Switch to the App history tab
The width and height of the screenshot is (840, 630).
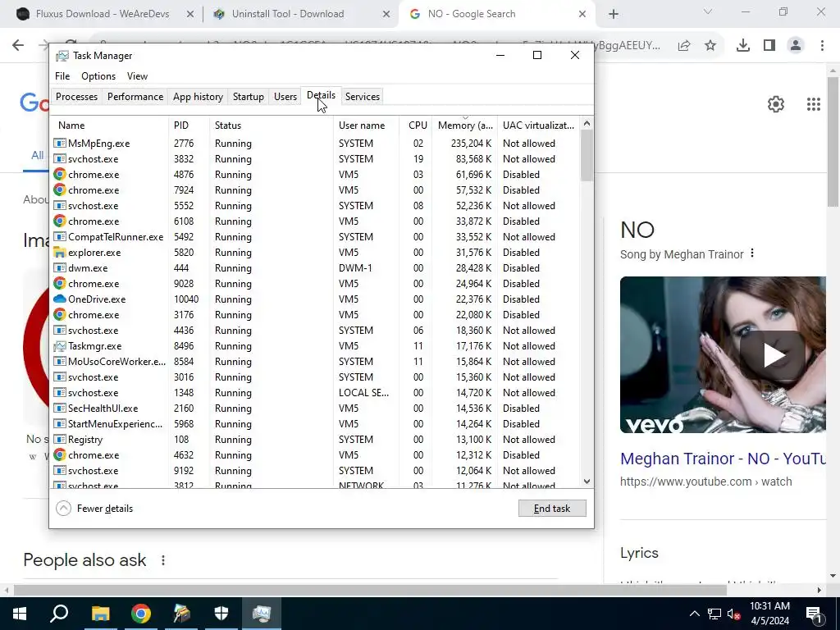198,97
